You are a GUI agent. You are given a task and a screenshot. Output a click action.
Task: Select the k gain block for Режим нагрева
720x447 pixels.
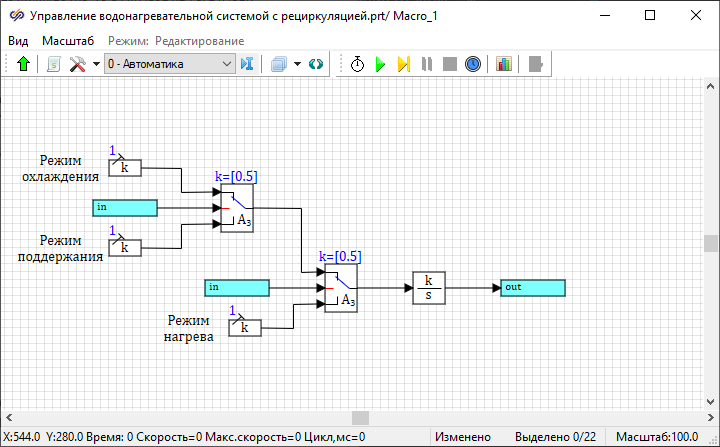click(x=245, y=327)
